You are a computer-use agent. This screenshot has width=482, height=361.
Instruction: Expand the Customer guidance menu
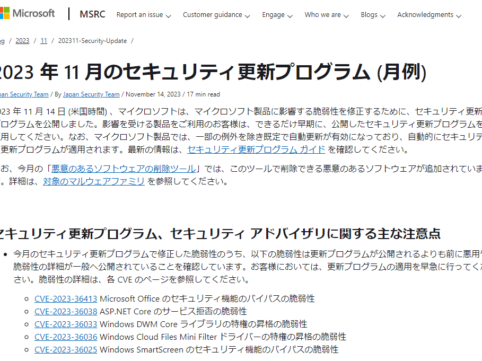216,15
